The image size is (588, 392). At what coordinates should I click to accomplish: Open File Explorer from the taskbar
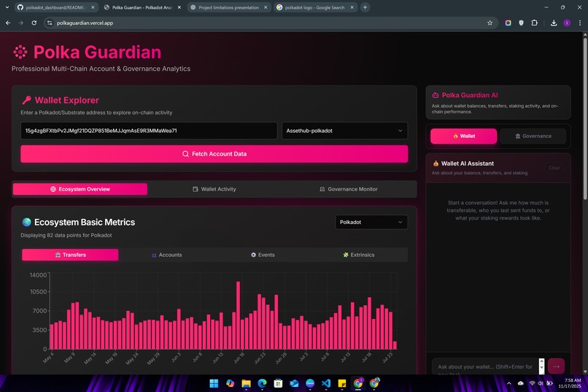[246, 383]
